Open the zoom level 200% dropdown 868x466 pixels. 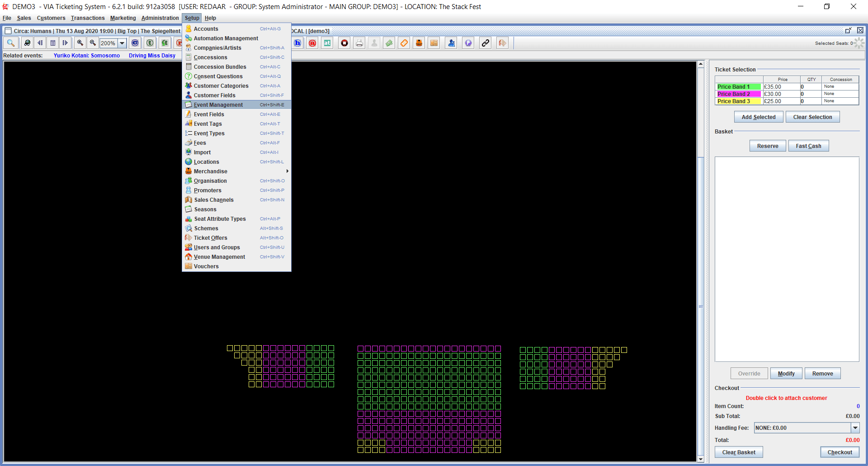pyautogui.click(x=122, y=43)
